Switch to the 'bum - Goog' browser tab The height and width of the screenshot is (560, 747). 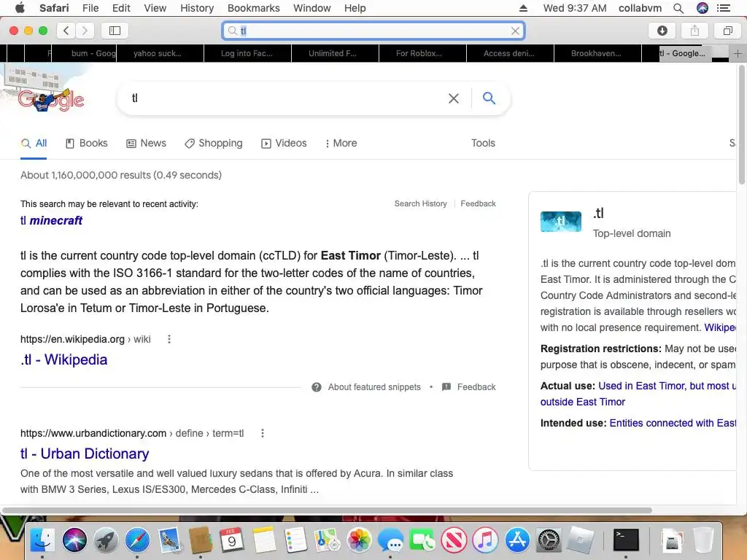point(84,53)
